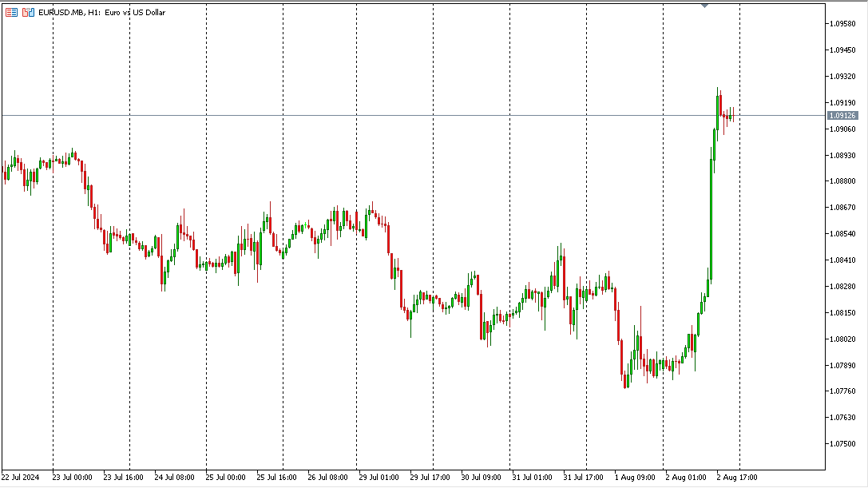
Task: Click the 1.08150 price scale label
Action: pyautogui.click(x=842, y=313)
